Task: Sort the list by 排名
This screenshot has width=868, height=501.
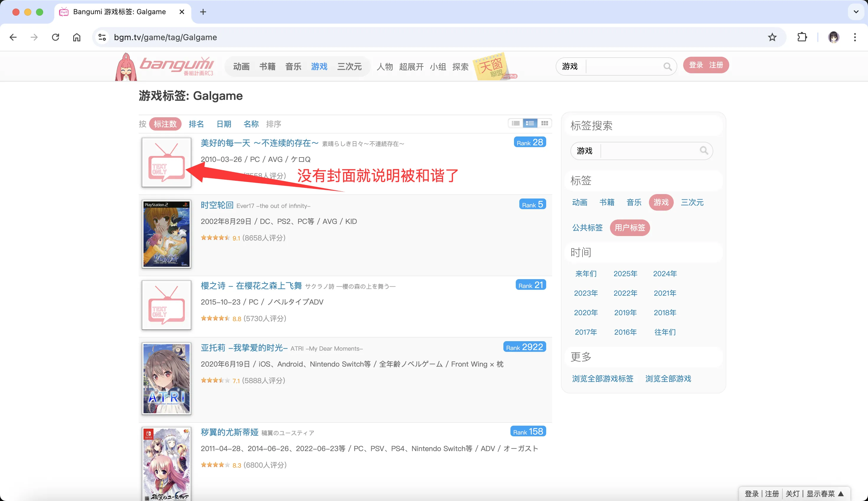Action: 196,124
